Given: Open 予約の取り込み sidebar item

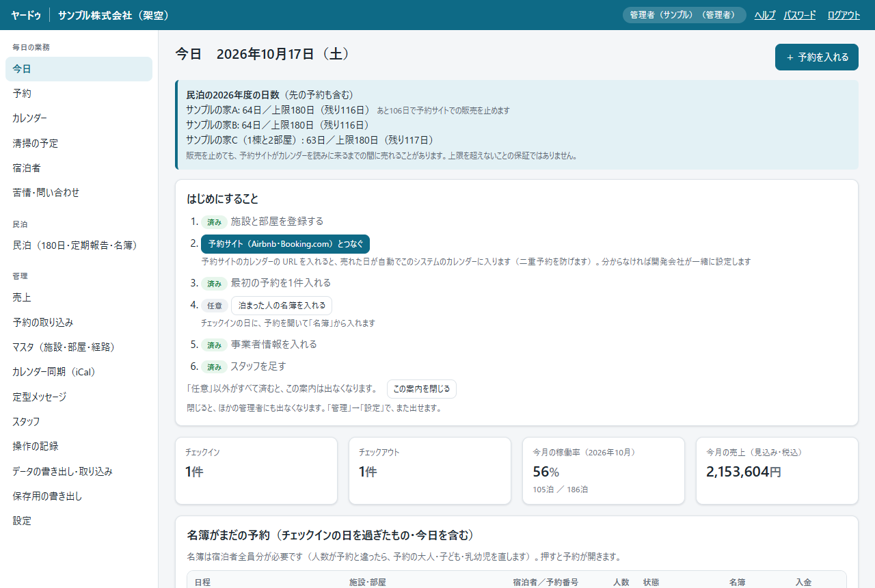Looking at the screenshot, I should (79, 322).
